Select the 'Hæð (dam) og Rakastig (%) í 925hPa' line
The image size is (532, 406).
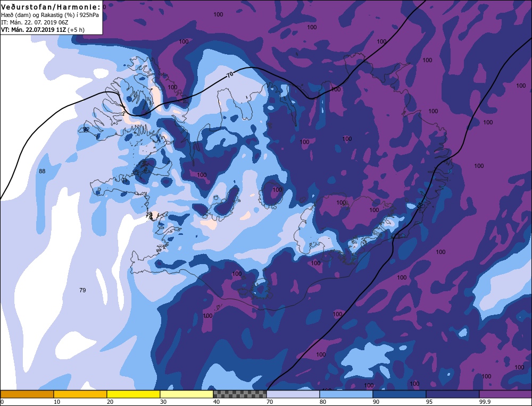(x=50, y=15)
